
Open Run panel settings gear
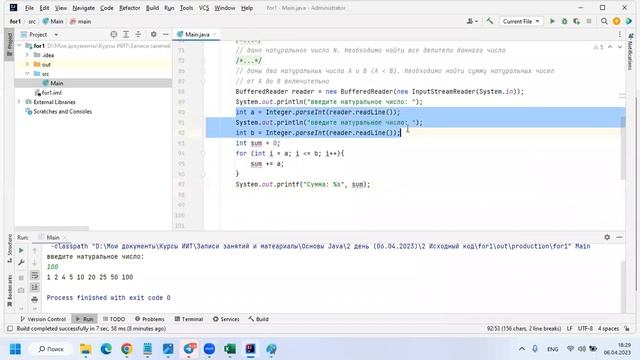tap(607, 237)
